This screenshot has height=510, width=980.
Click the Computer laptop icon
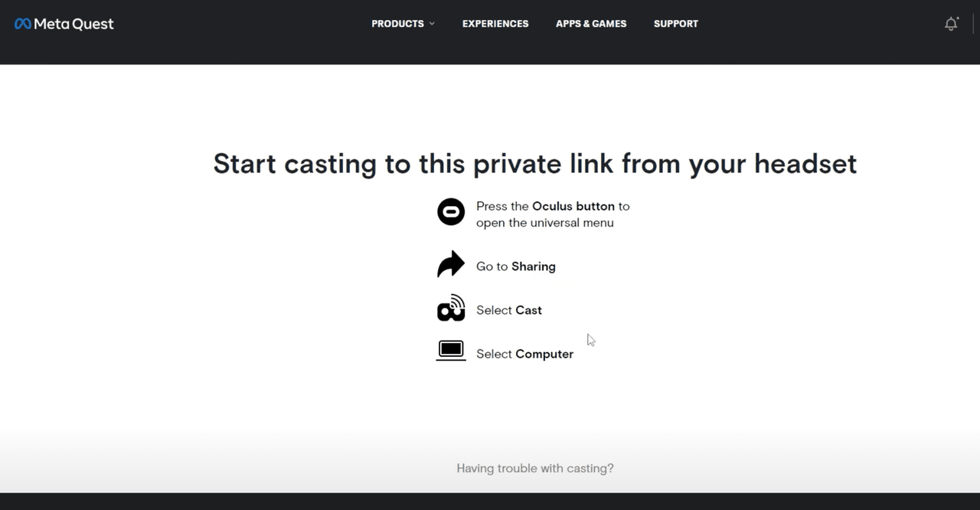(451, 351)
